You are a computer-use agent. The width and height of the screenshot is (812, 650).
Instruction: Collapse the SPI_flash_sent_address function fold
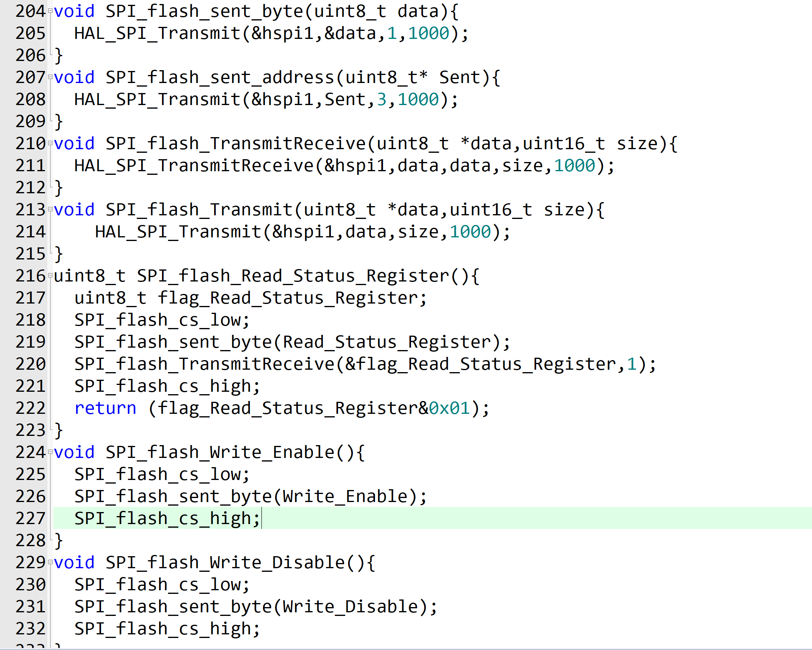pos(50,77)
